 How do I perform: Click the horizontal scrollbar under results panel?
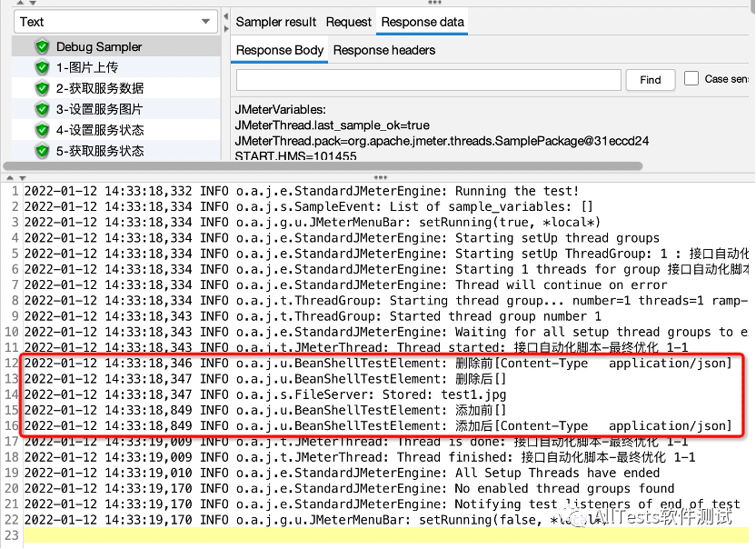point(323,166)
